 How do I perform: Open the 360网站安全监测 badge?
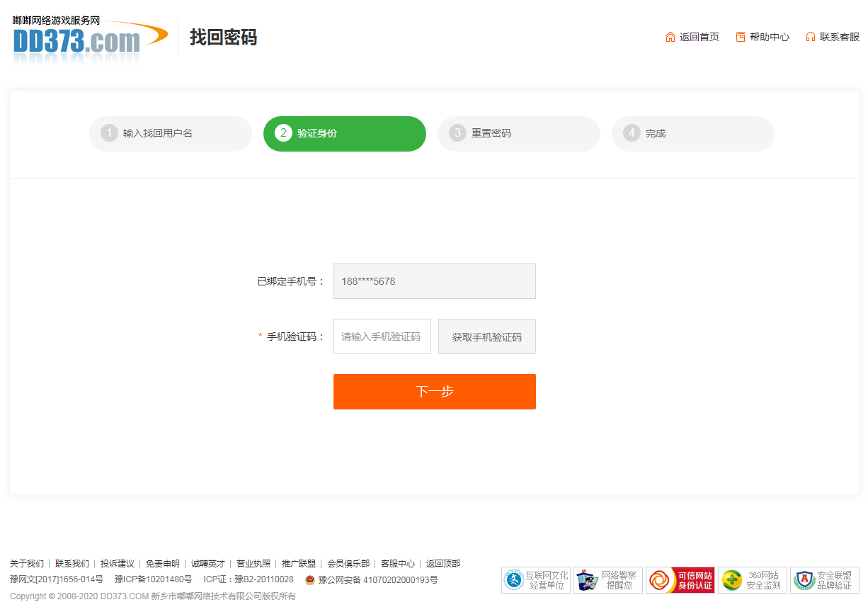click(753, 580)
